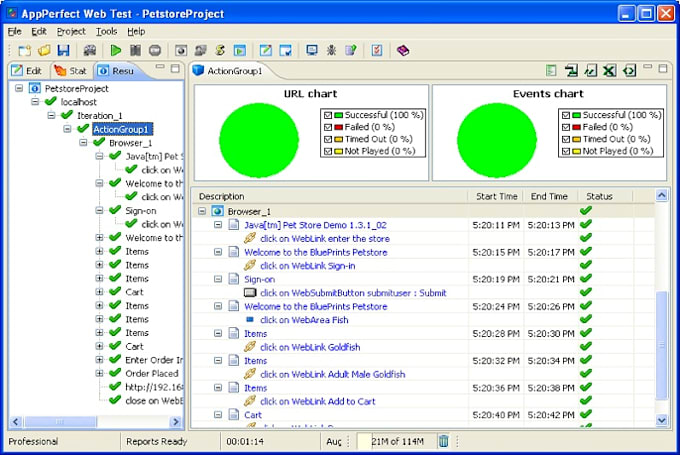Click the browser play-window toolbar icon
Image resolution: width=680 pixels, height=455 pixels.
240,50
